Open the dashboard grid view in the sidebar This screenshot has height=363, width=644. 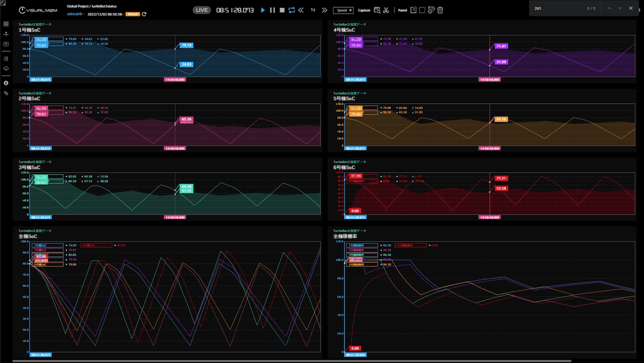6,24
